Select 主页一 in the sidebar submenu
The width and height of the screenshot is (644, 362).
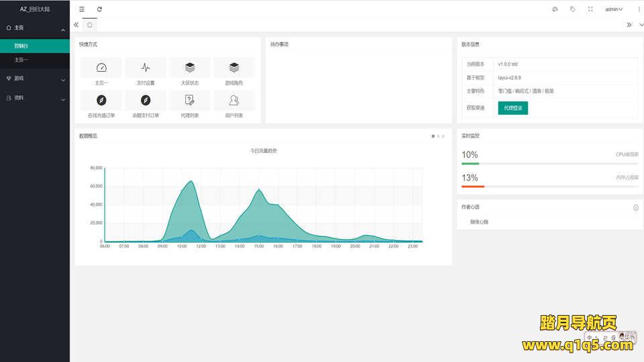tap(21, 60)
